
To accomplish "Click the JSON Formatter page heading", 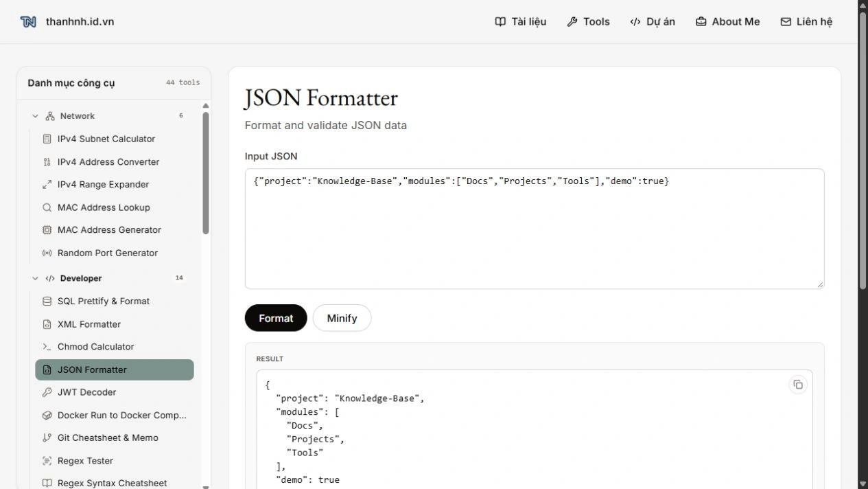I will pyautogui.click(x=321, y=98).
